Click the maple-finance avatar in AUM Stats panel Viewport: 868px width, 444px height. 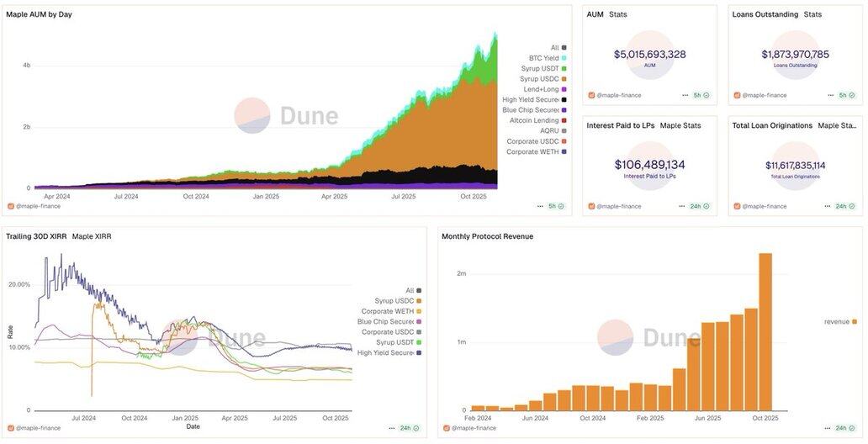(x=592, y=95)
